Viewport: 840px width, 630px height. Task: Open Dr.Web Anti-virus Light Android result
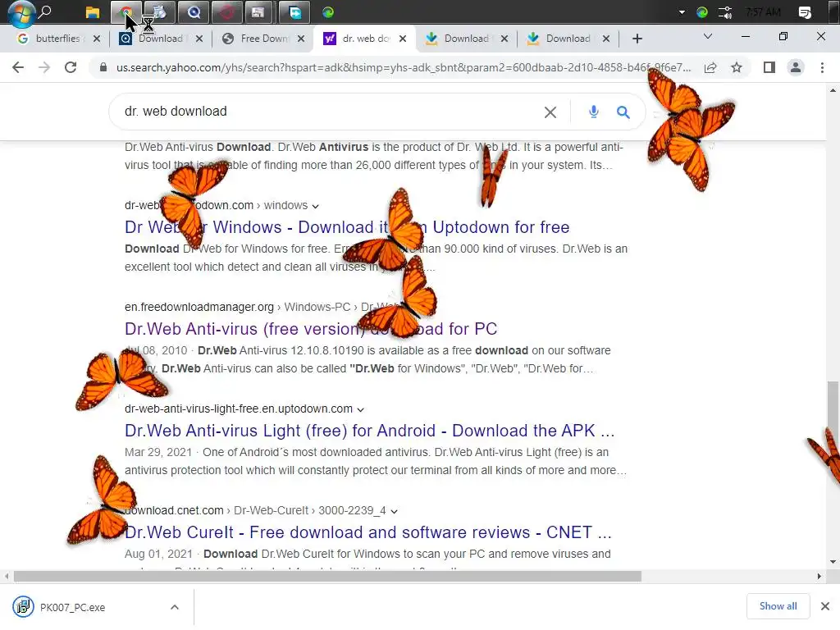click(x=369, y=431)
